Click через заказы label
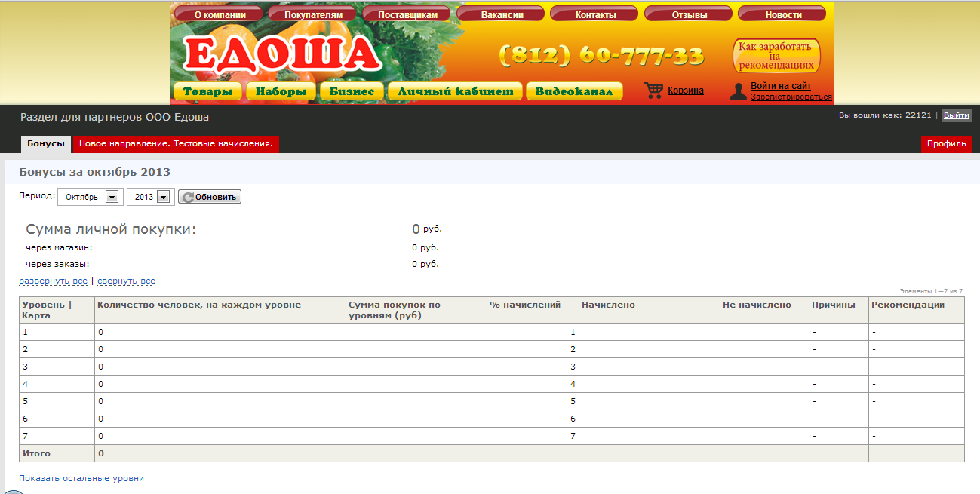Screen dimensions: 980x494 pos(57,264)
